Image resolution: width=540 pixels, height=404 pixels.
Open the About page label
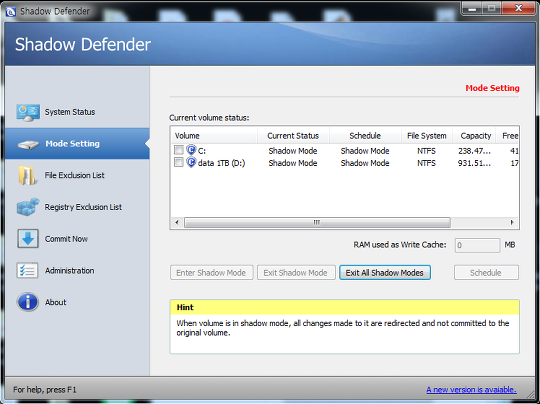coord(55,302)
